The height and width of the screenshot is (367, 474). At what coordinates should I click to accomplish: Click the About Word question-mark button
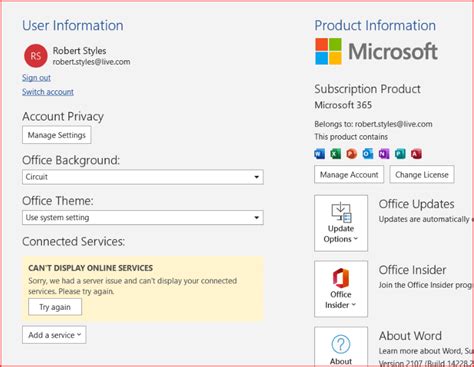click(341, 347)
